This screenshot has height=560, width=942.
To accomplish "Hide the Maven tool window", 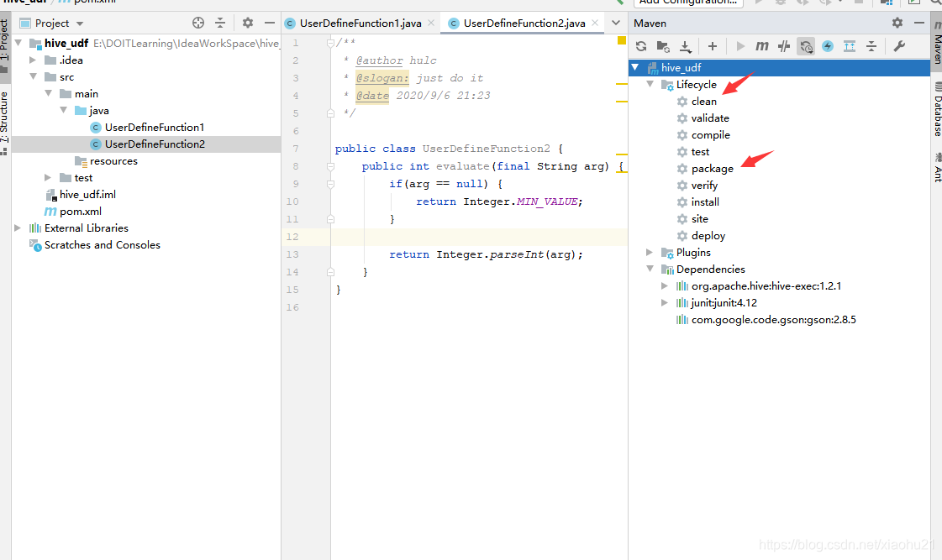I will coord(918,23).
